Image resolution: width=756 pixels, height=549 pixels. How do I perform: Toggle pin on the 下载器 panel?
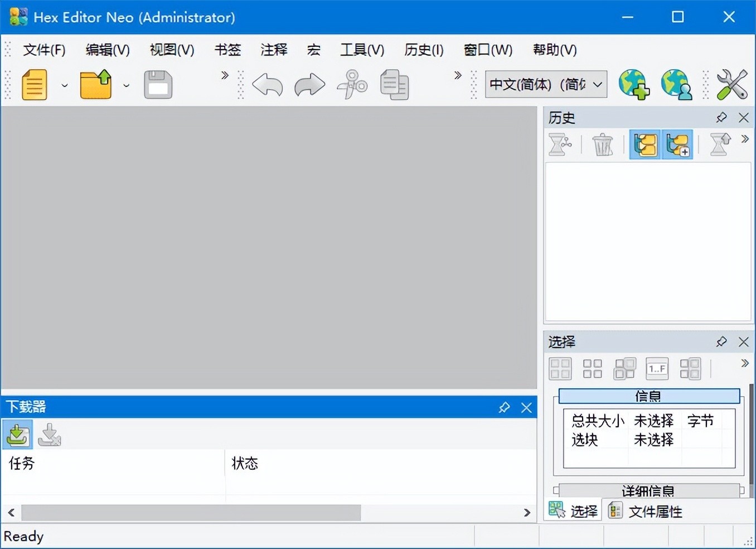coord(504,407)
